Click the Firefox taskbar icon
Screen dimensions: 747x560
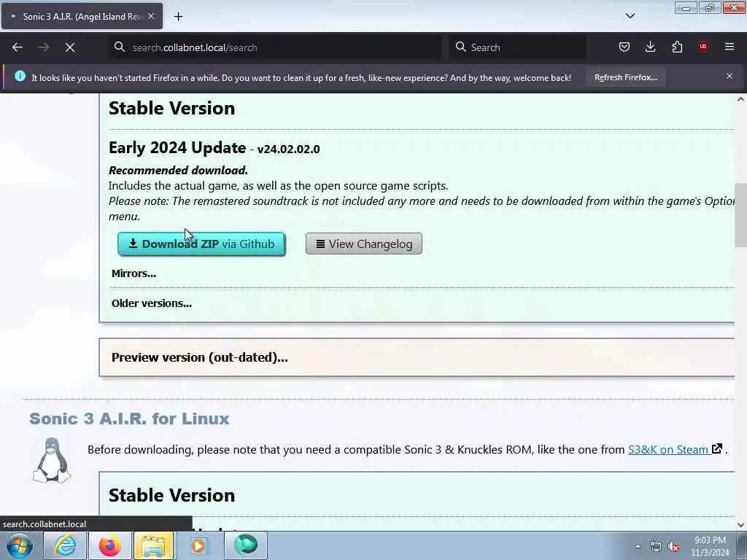coord(110,545)
